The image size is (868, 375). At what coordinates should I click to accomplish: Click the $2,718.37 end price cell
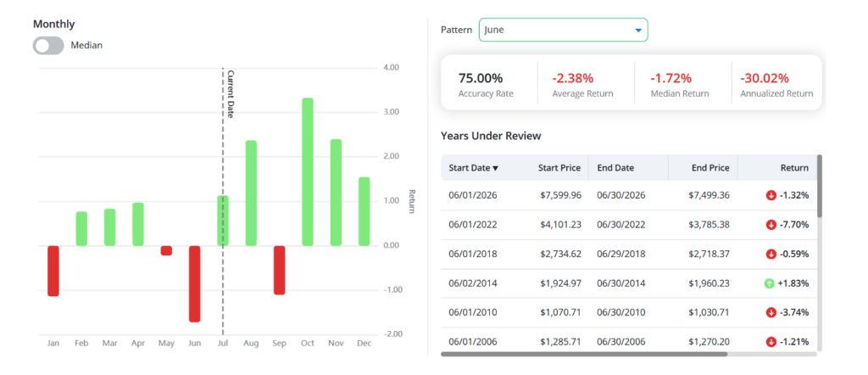pyautogui.click(x=709, y=255)
